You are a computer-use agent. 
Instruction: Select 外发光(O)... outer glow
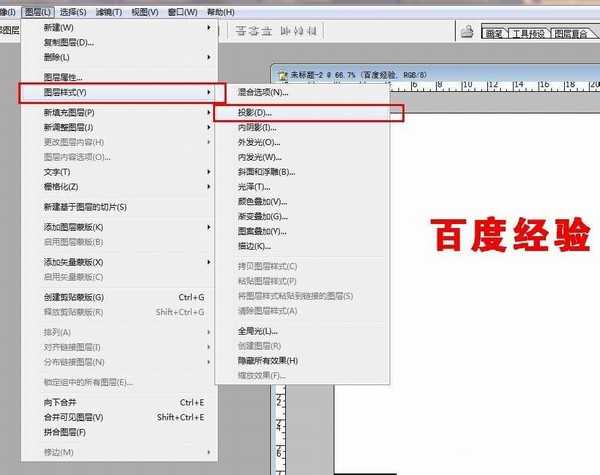pos(302,142)
